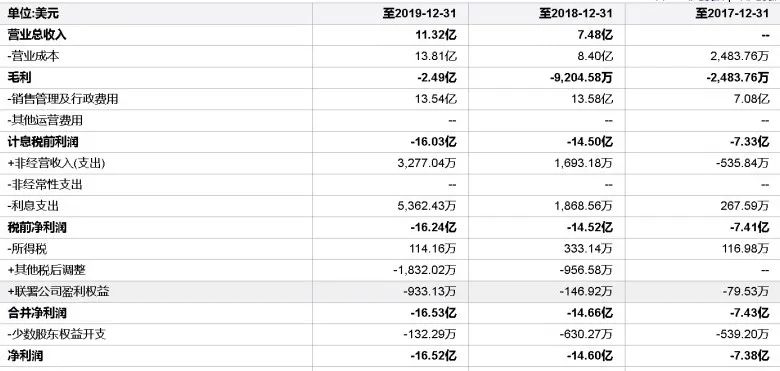Image resolution: width=780 pixels, height=371 pixels.
Task: Click the 至2017-12-31 column header
Action: pyautogui.click(x=732, y=13)
